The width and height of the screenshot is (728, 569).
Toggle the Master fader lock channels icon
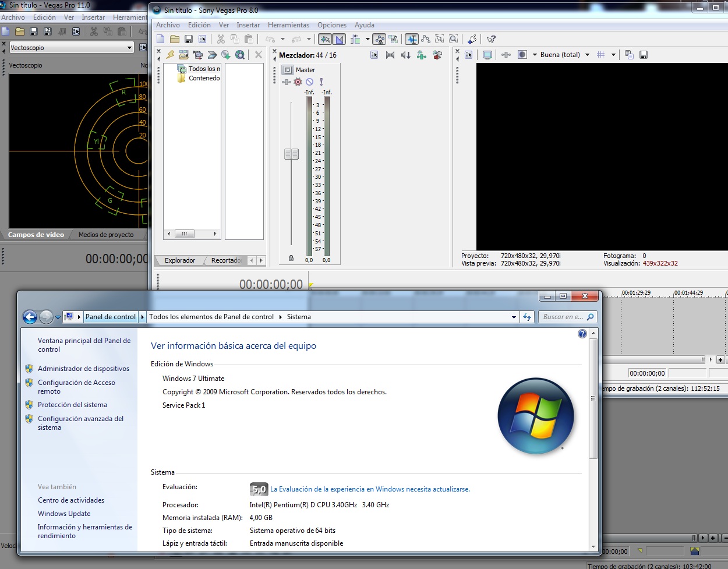pyautogui.click(x=291, y=258)
